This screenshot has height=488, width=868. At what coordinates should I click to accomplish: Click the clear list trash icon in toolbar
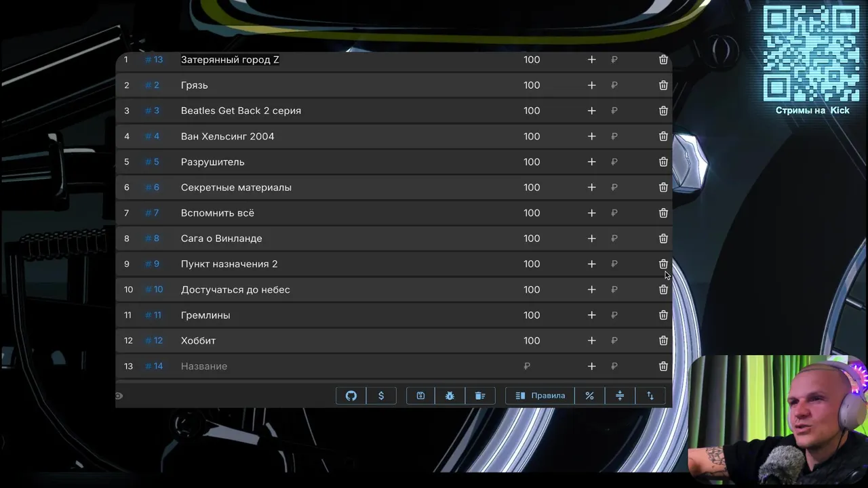coord(480,396)
